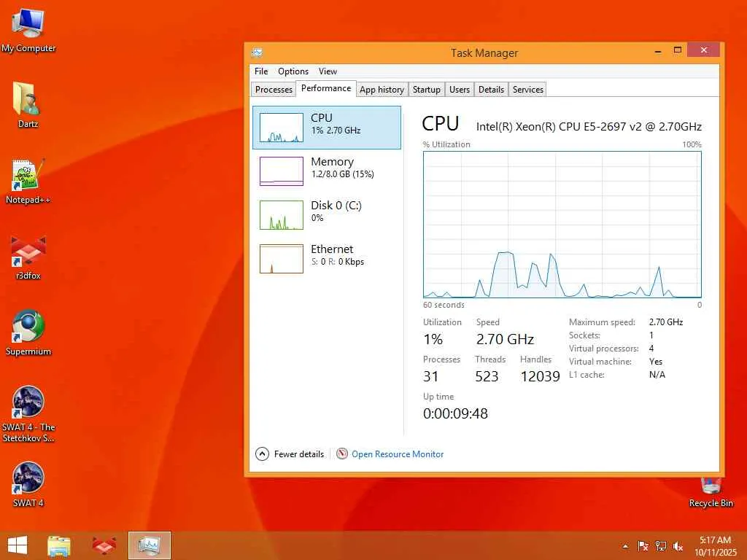Select the SWAT 4 desktop shortcut

tap(28, 484)
